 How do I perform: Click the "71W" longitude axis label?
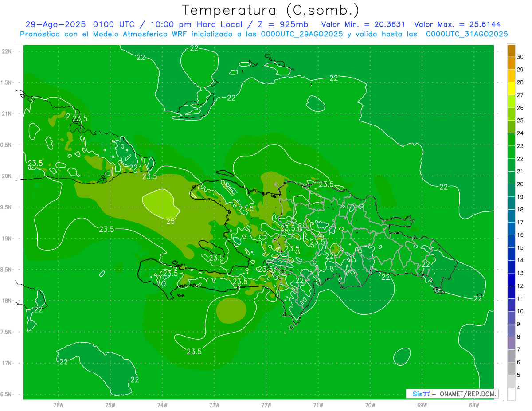coord(318,405)
